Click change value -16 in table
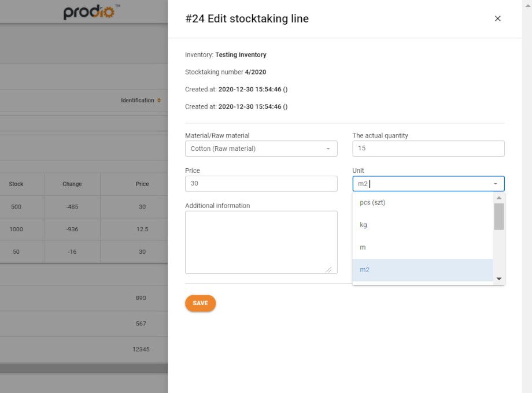Viewport: 532px width, 393px height. coord(72,251)
